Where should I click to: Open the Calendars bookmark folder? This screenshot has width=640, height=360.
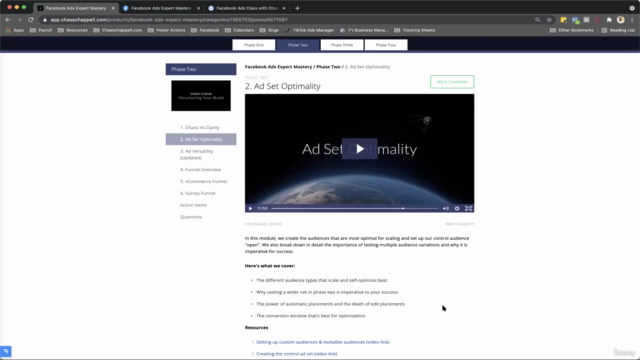pyautogui.click(x=240, y=30)
